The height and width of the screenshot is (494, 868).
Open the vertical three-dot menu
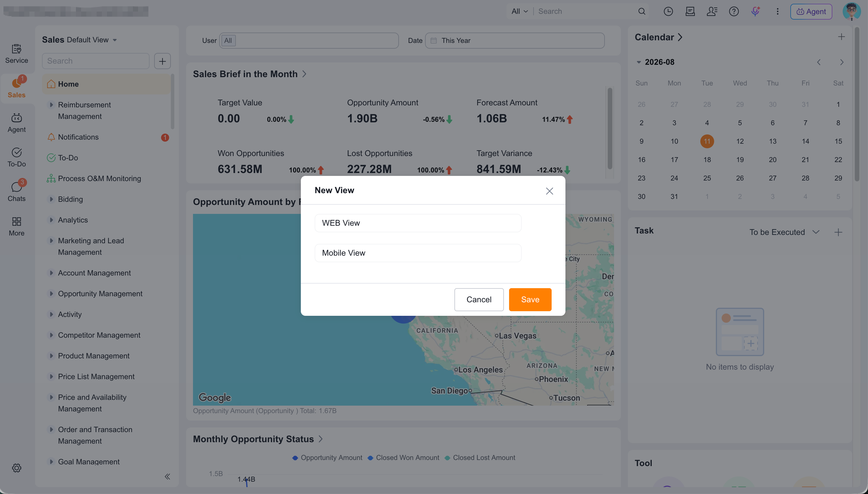[777, 11]
